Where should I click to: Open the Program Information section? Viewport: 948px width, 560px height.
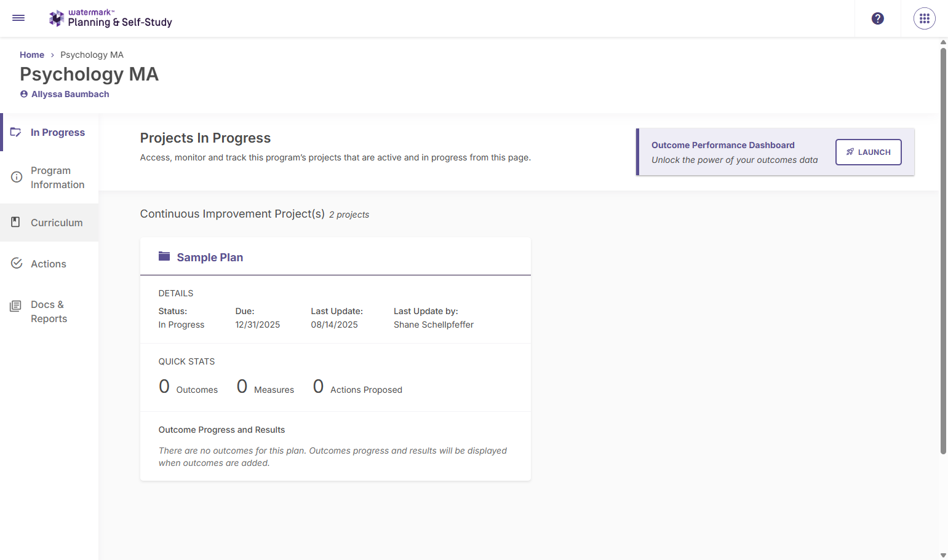50,178
